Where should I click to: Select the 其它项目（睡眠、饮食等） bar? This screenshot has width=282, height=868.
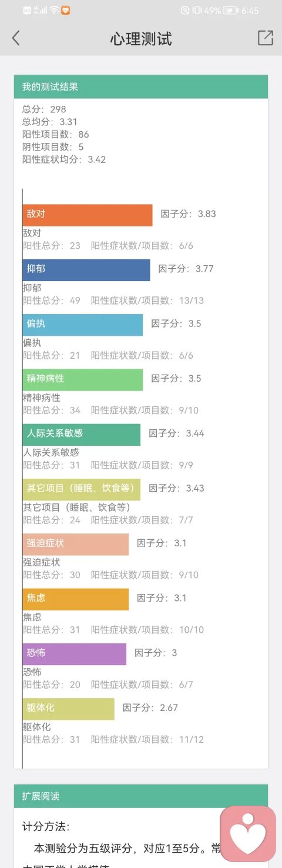(x=82, y=489)
